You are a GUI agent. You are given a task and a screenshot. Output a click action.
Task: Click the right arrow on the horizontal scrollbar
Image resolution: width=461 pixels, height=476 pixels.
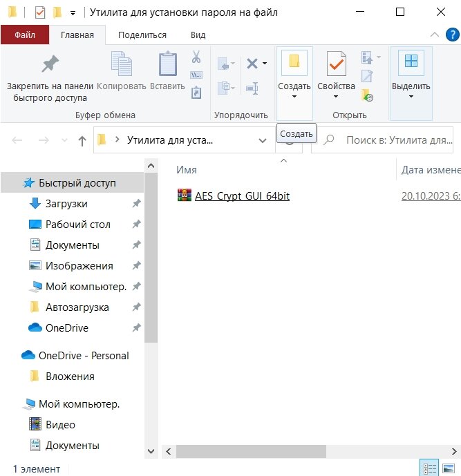tap(454, 451)
